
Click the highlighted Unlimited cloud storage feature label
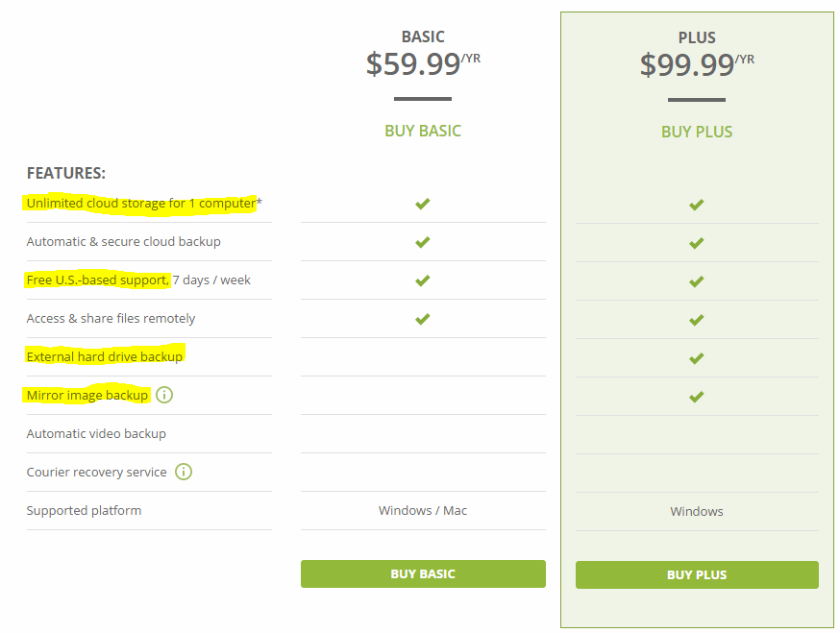click(143, 203)
